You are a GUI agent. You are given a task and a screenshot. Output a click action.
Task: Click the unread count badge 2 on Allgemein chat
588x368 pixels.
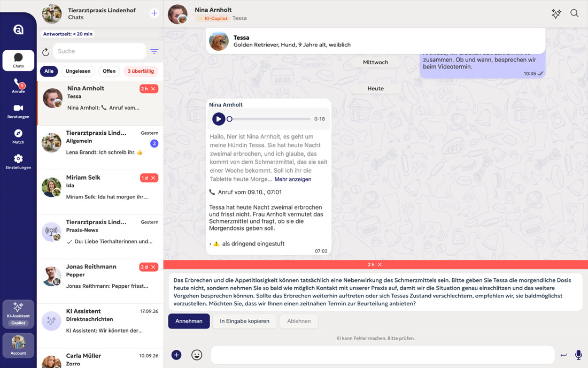point(154,144)
